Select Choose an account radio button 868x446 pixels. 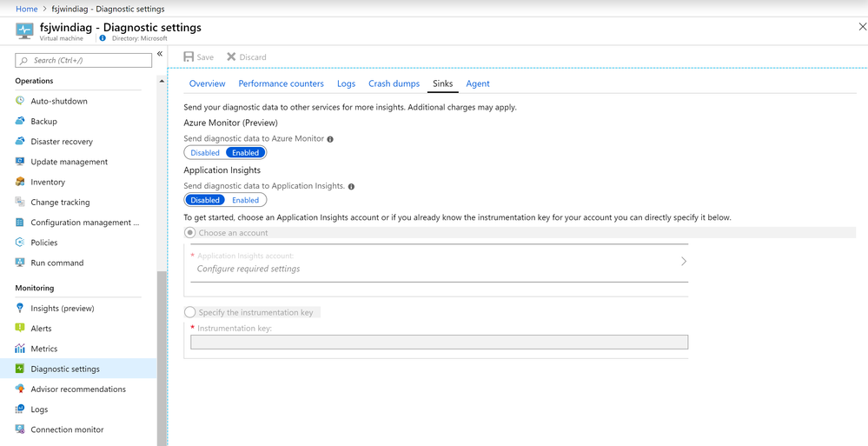[x=190, y=233]
